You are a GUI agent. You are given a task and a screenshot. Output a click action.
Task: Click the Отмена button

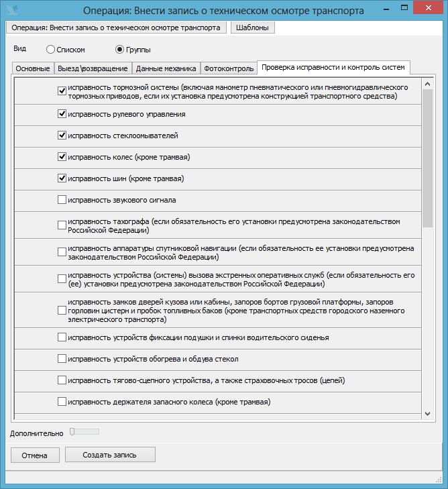coord(35,455)
